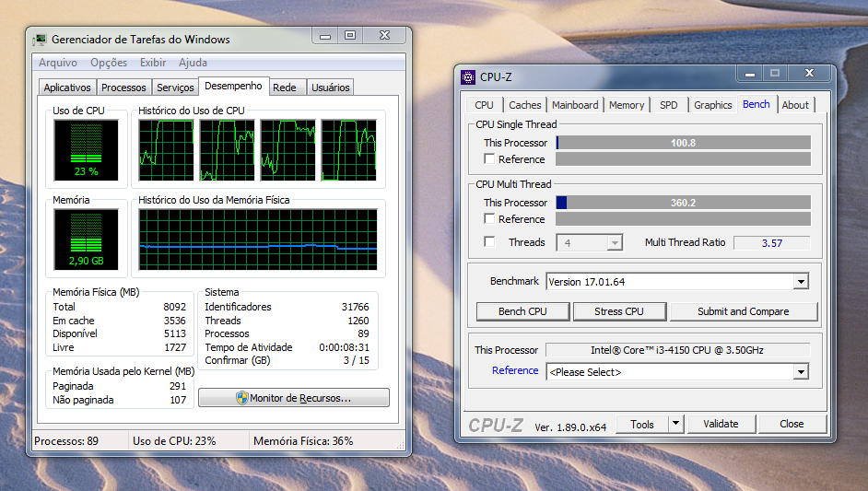Image resolution: width=868 pixels, height=491 pixels.
Task: Switch to the Serviços tab
Action: click(x=175, y=88)
